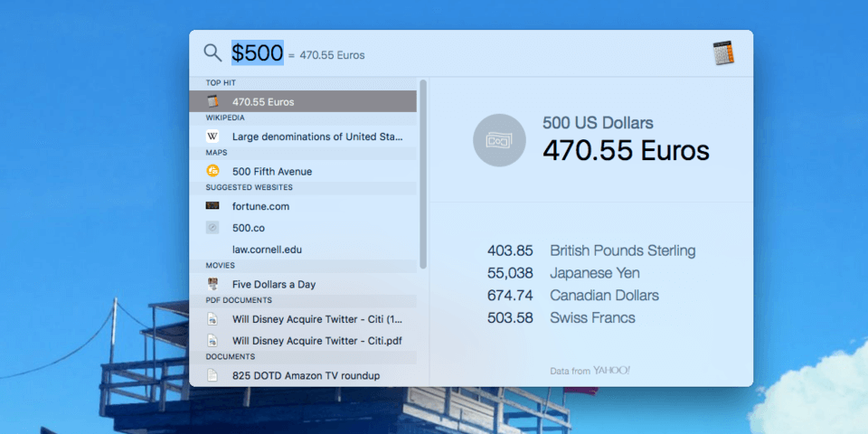Open Will Disney Acquire Twitter - Citi (1... PDF
This screenshot has height=434, width=868.
point(303,319)
